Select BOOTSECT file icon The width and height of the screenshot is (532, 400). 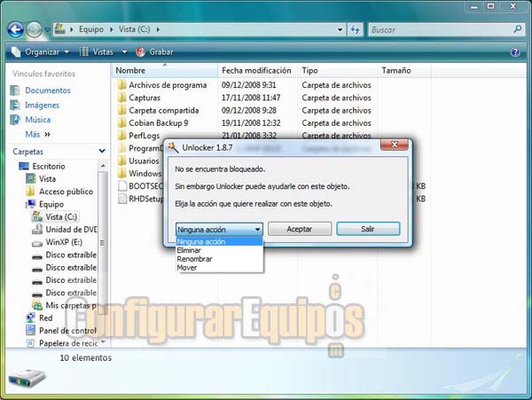pos(122,186)
